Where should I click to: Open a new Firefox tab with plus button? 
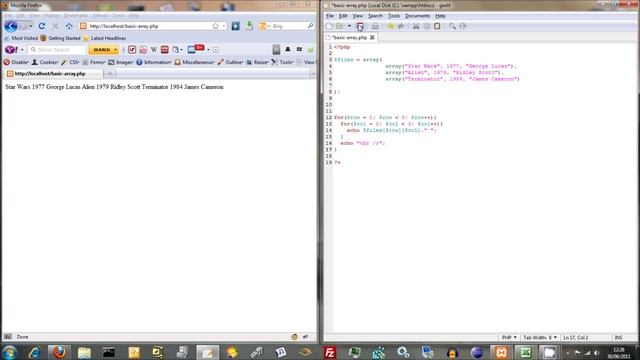coord(110,74)
